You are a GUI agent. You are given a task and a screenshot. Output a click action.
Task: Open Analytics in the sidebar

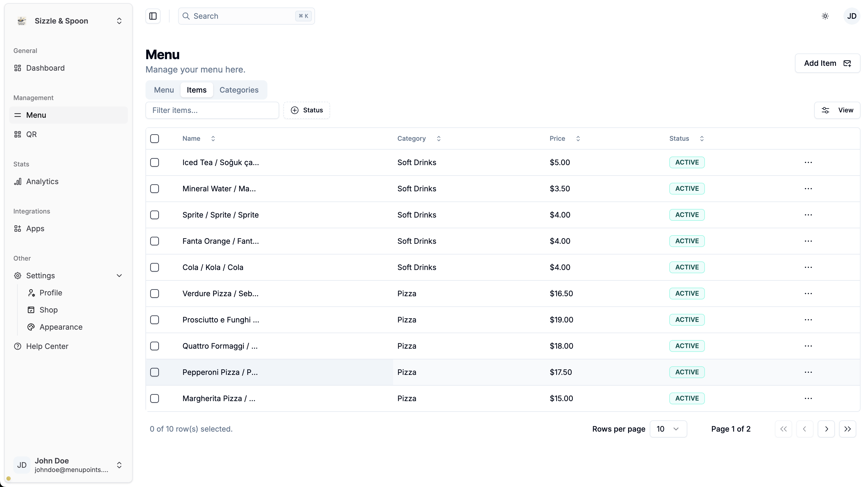point(42,181)
